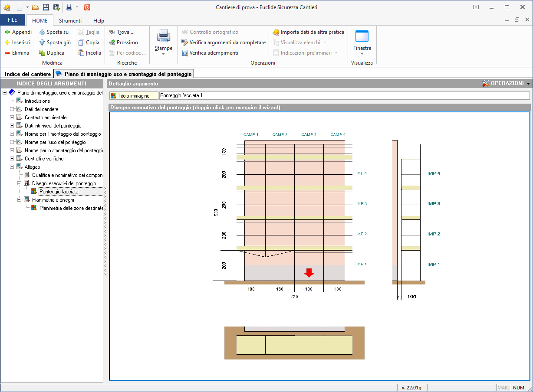The width and height of the screenshot is (533, 392).
Task: Click the Duplica icon in the ribbon
Action: click(x=42, y=53)
